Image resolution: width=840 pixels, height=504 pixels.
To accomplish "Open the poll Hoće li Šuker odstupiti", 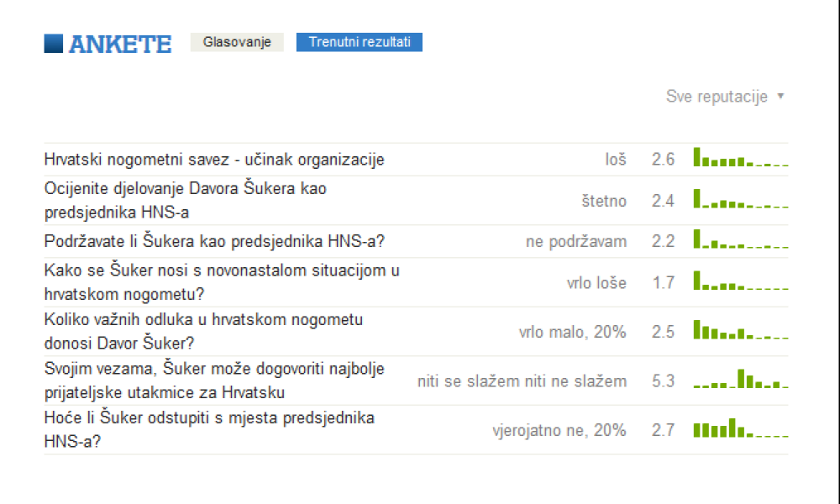I will pyautogui.click(x=209, y=429).
